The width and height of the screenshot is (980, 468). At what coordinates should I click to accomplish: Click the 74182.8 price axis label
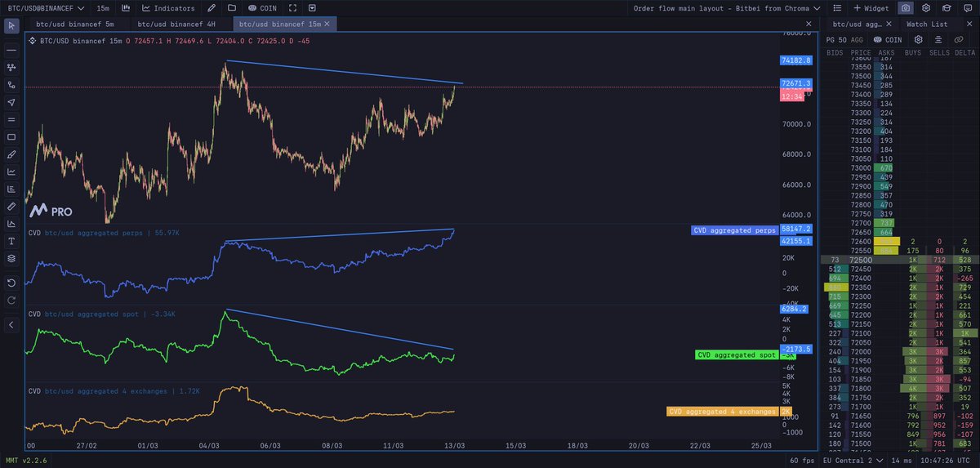click(x=795, y=60)
